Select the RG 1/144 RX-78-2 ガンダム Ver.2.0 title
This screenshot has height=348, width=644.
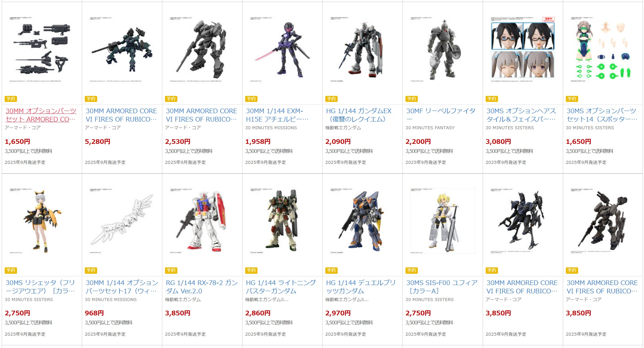point(202,287)
